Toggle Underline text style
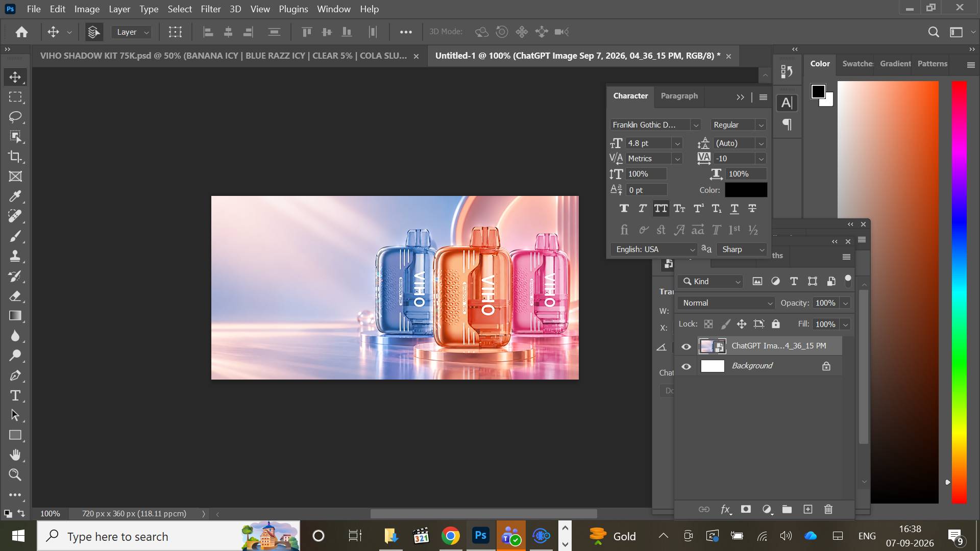This screenshot has height=551, width=980. coord(734,208)
